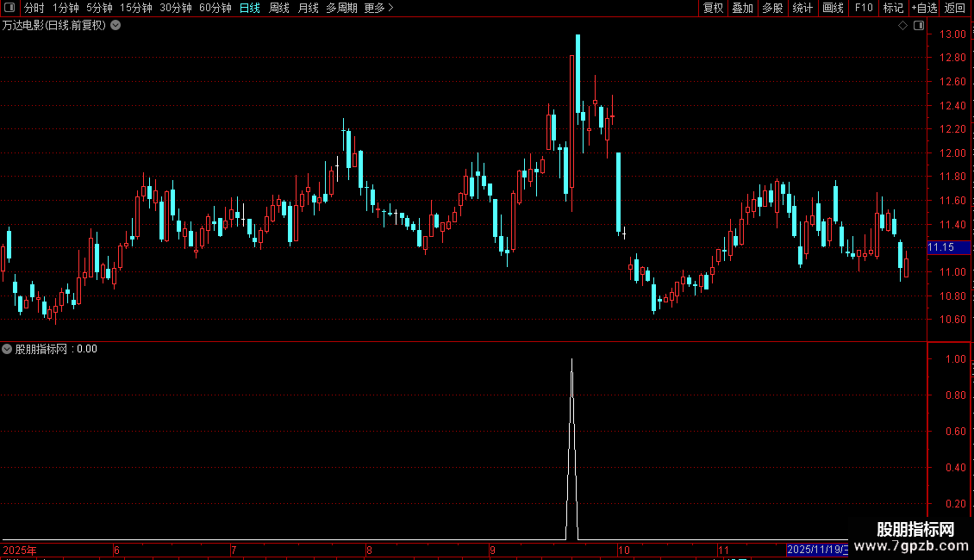Select the 1分钟 period tab
The height and width of the screenshot is (560, 974).
[x=66, y=8]
